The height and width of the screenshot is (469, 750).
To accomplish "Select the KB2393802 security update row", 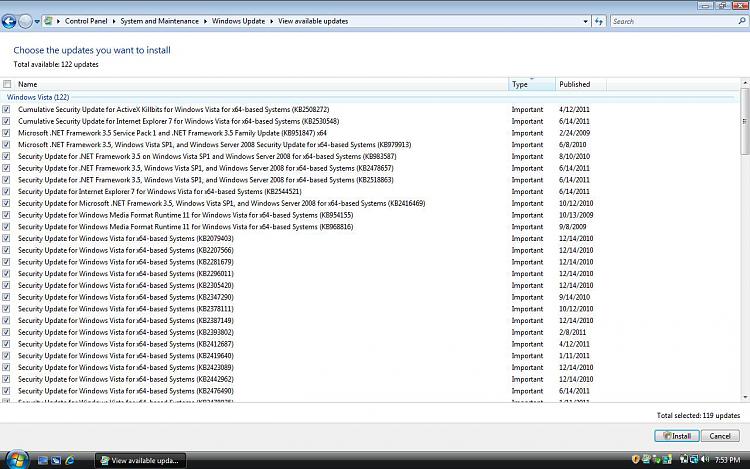I will coord(368,332).
